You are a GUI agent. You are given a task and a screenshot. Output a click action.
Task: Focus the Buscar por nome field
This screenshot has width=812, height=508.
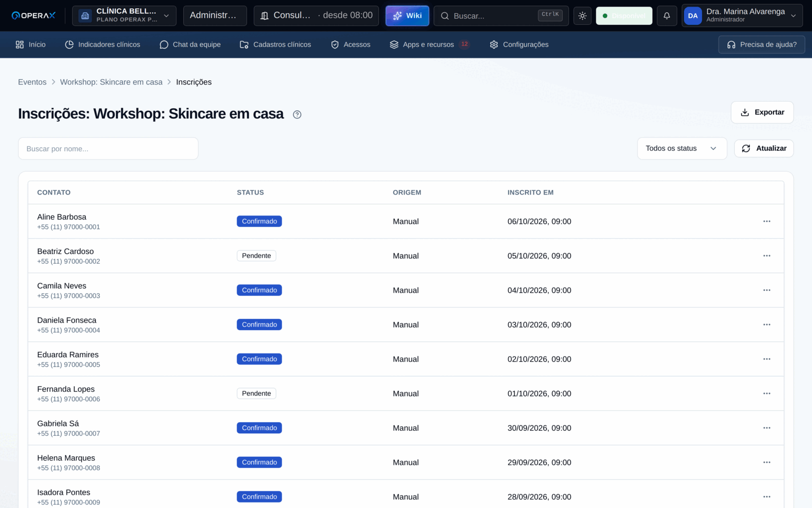108,148
